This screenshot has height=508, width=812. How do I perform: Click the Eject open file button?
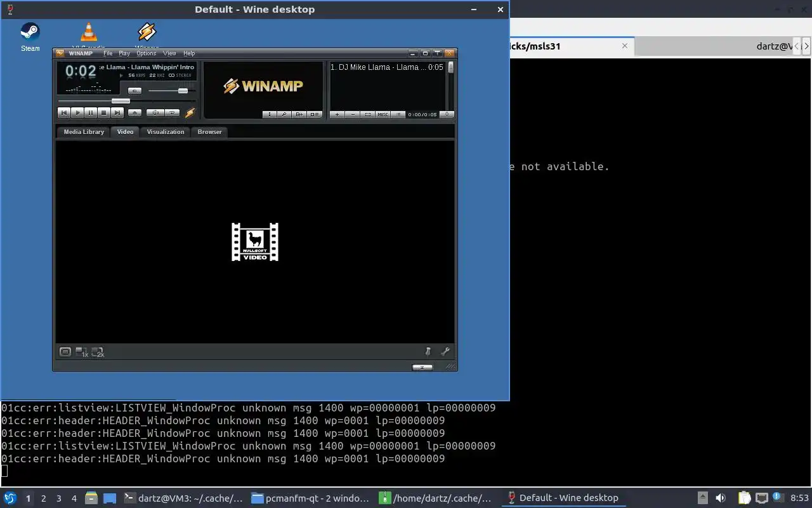(x=134, y=113)
